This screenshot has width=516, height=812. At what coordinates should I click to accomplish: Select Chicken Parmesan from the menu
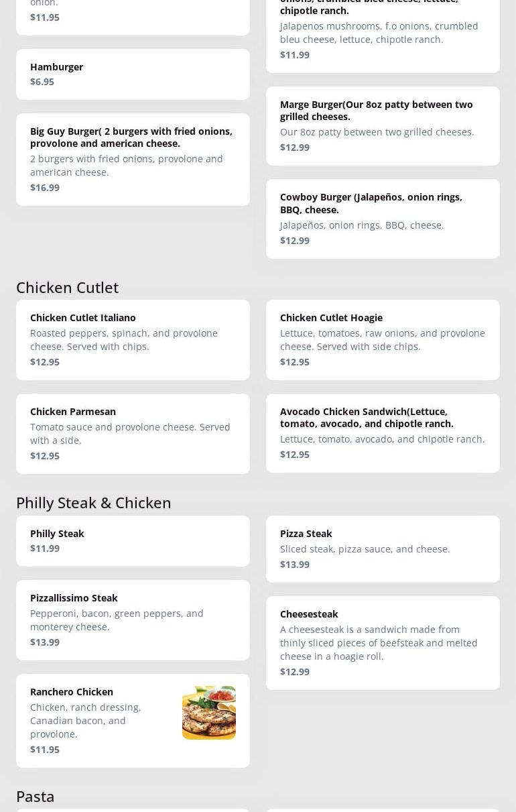133,433
